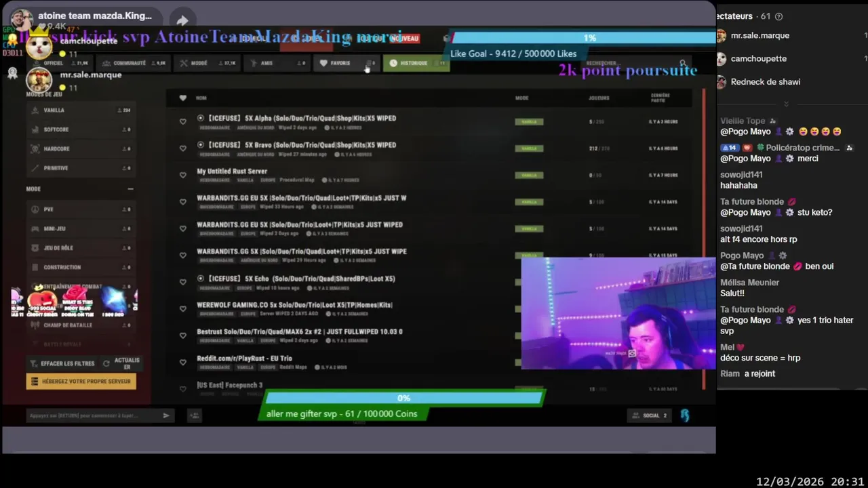This screenshot has height=488, width=868.
Task: Favorite the ICEFUSE 5X Bravo server heart
Action: (x=182, y=148)
